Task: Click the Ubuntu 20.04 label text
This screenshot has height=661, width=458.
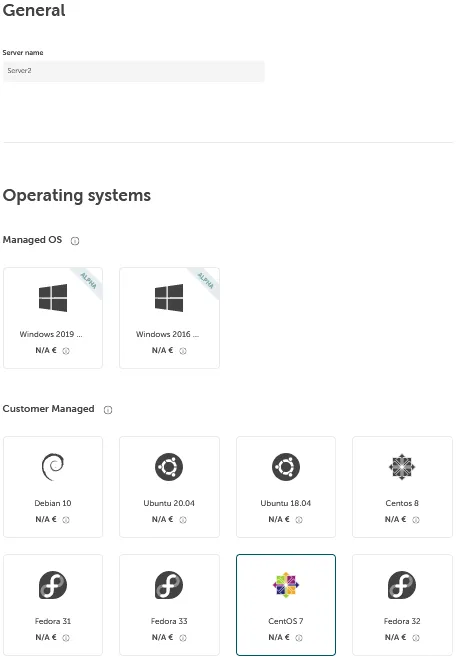Action: pos(169,503)
